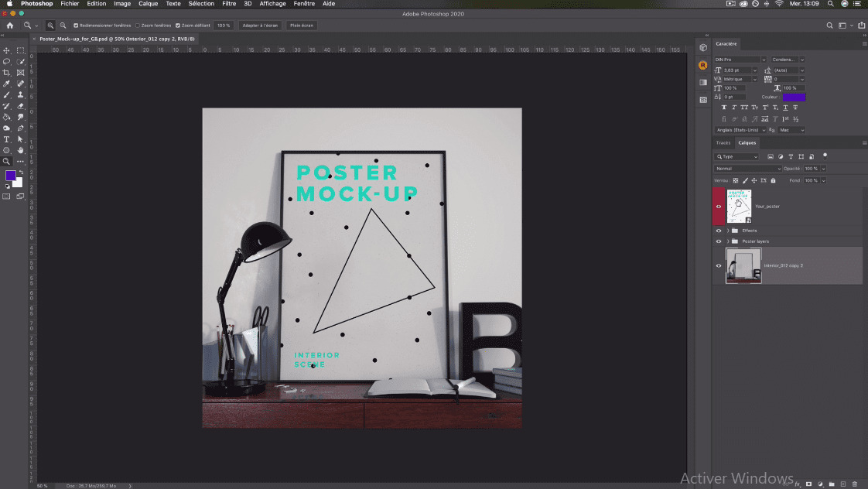
Task: Click the Plein écran button
Action: (302, 26)
